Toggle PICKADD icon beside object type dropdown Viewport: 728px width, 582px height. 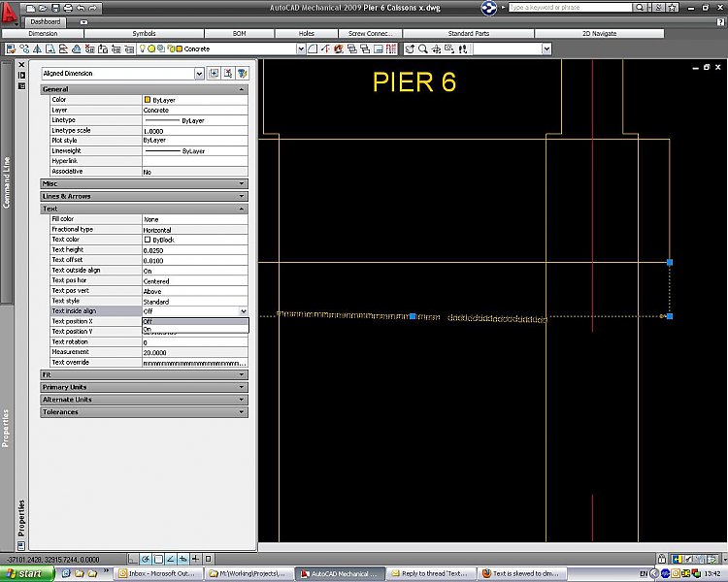click(215, 73)
